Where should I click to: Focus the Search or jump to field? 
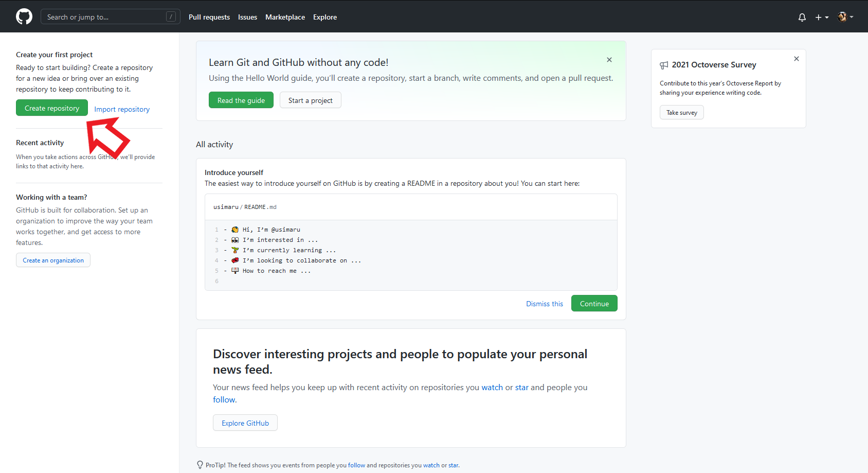coord(111,17)
